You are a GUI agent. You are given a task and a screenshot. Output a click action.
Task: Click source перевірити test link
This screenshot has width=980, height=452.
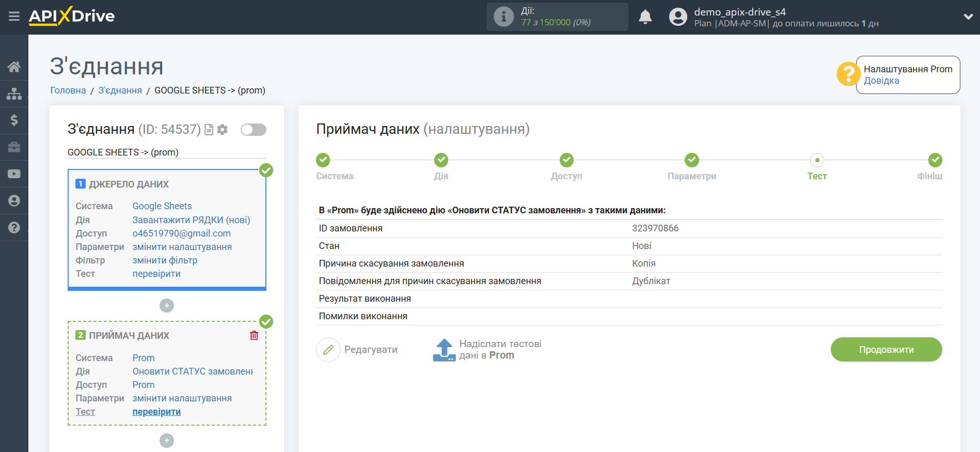156,274
